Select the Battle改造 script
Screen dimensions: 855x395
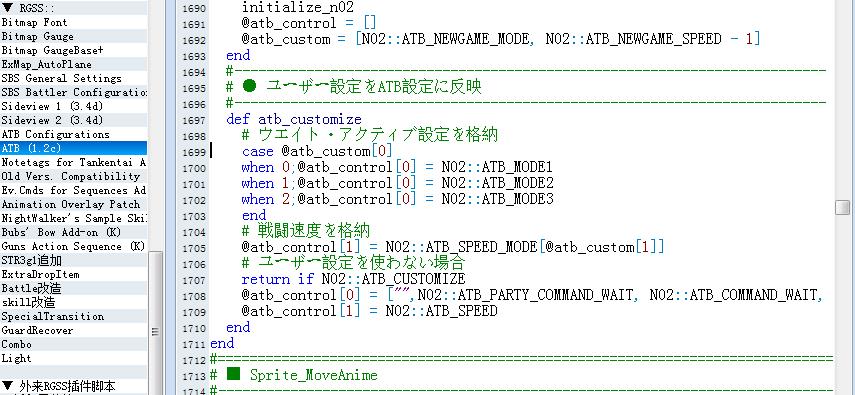(x=74, y=288)
